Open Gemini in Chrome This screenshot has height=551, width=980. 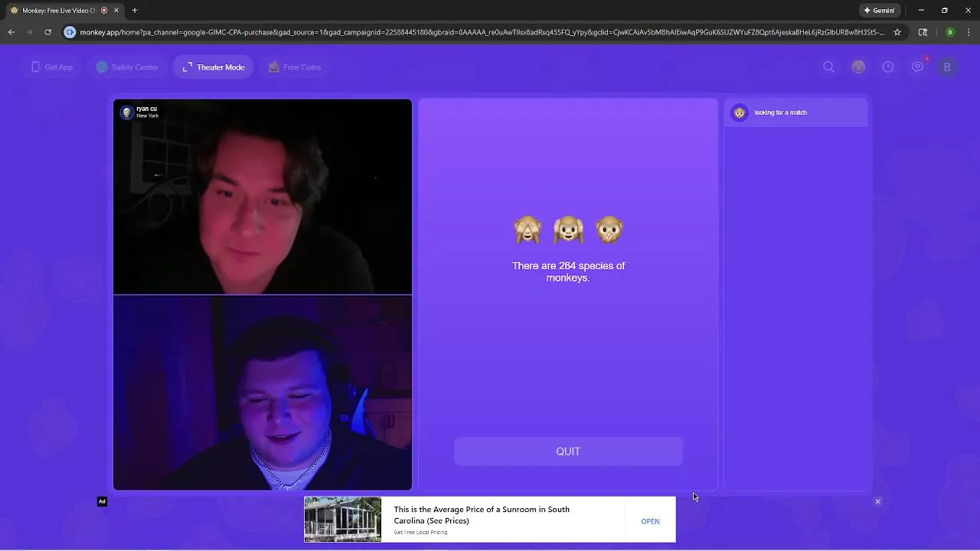point(879,11)
